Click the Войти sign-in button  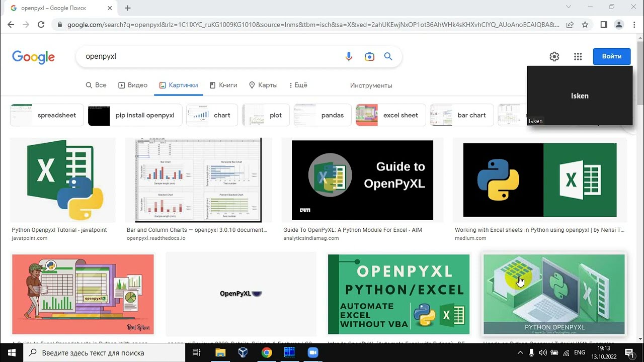(x=611, y=56)
